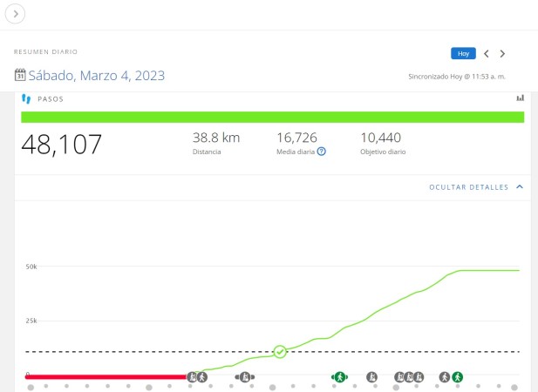Image resolution: width=538 pixels, height=392 pixels.
Task: Collapse details via Ocultar Detalles
Action: [469, 187]
